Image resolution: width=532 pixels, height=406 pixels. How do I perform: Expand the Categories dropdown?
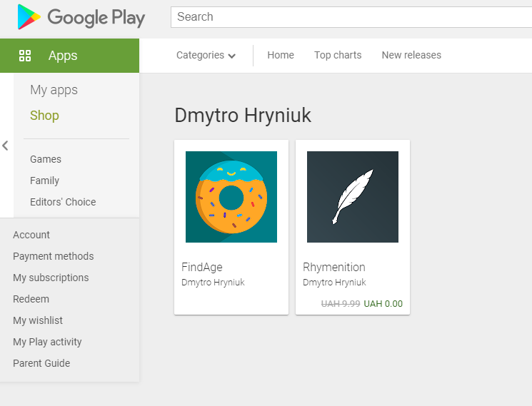(206, 55)
